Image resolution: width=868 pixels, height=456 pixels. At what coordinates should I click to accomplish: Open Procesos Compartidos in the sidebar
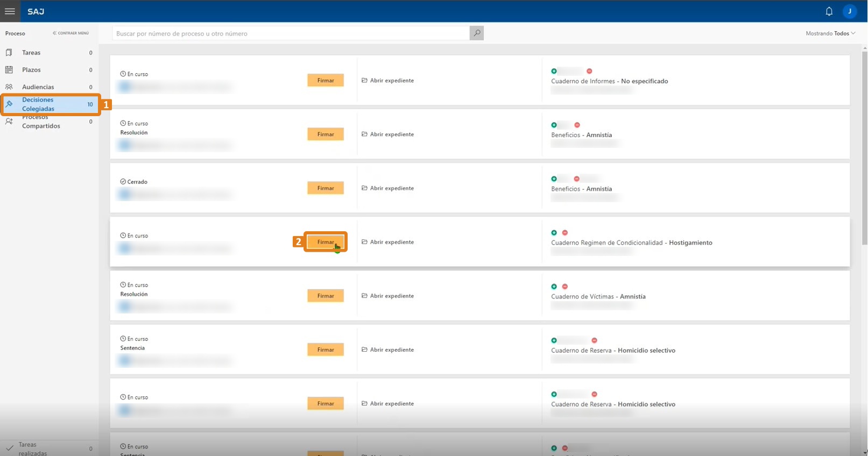(49, 122)
